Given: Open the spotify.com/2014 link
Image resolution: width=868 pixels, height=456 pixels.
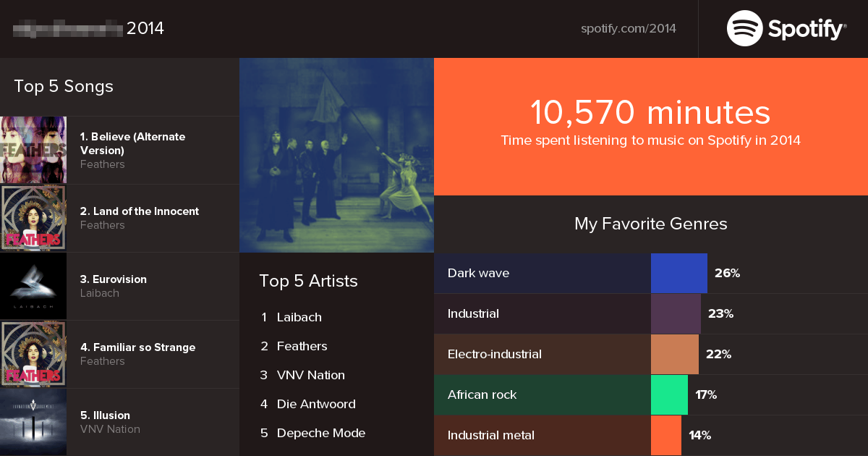Looking at the screenshot, I should [x=628, y=29].
